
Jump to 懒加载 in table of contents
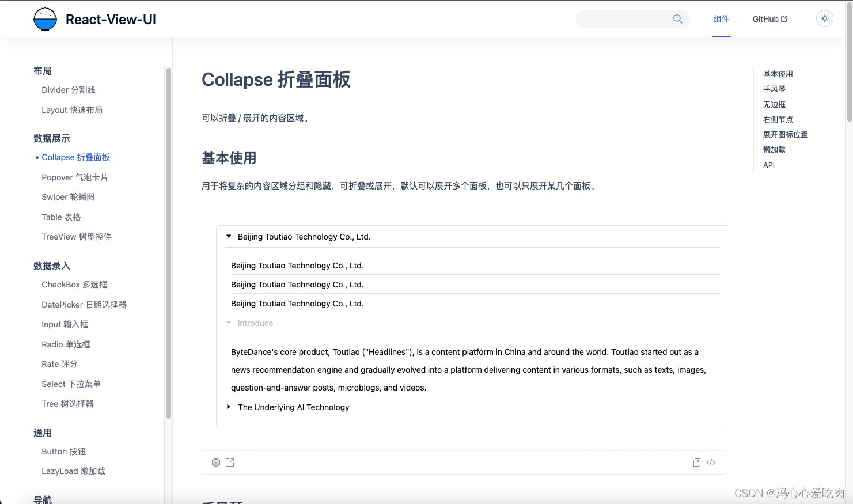tap(774, 149)
